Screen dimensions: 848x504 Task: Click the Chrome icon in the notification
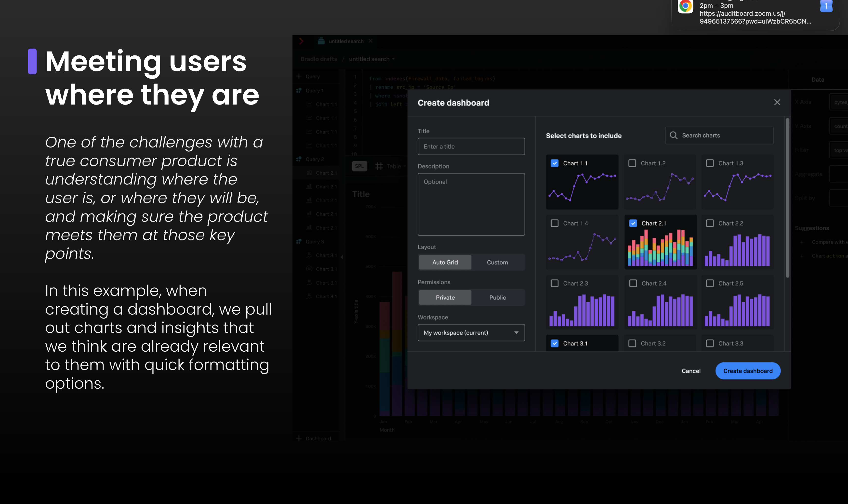tap(685, 6)
